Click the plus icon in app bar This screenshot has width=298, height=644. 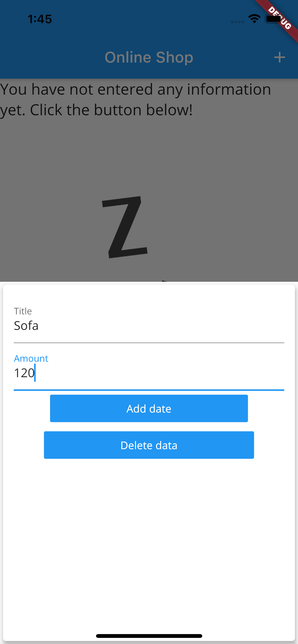pos(280,57)
